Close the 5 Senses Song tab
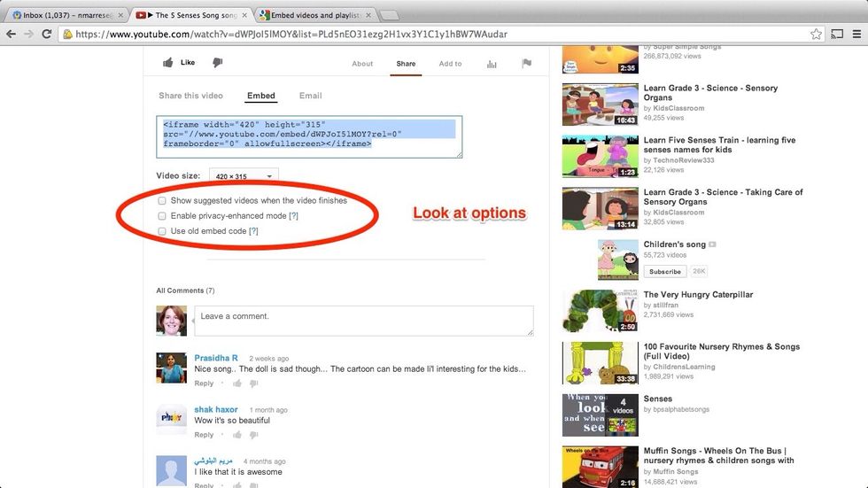 [244, 15]
